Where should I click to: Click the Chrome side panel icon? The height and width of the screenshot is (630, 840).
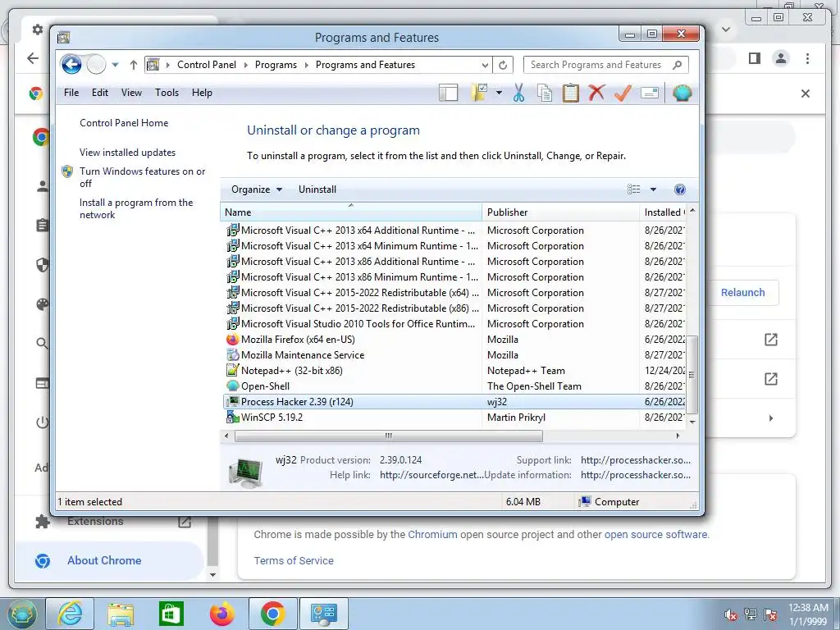click(755, 58)
